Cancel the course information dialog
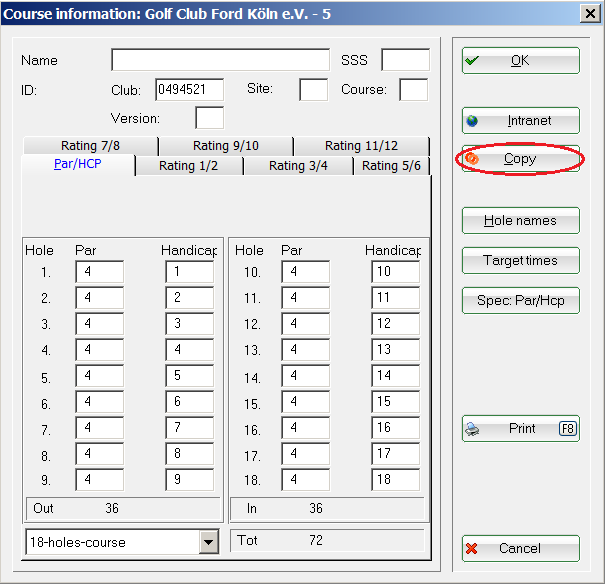The height and width of the screenshot is (584, 605). [x=521, y=548]
